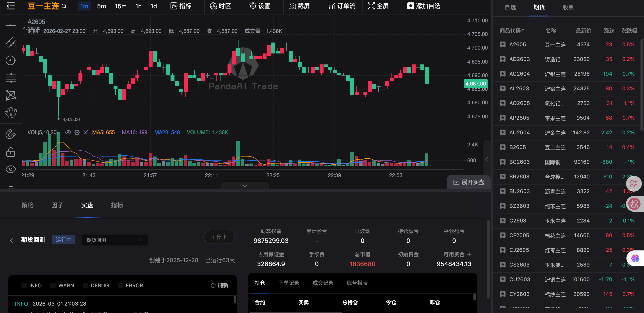Enable the ERROR log filter checkbox
The width and height of the screenshot is (644, 313).
click(x=120, y=286)
